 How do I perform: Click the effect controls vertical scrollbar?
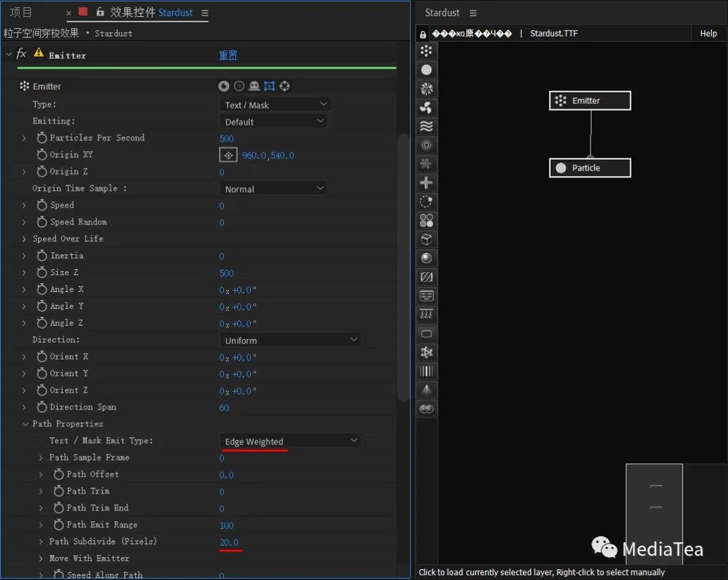pos(403,268)
